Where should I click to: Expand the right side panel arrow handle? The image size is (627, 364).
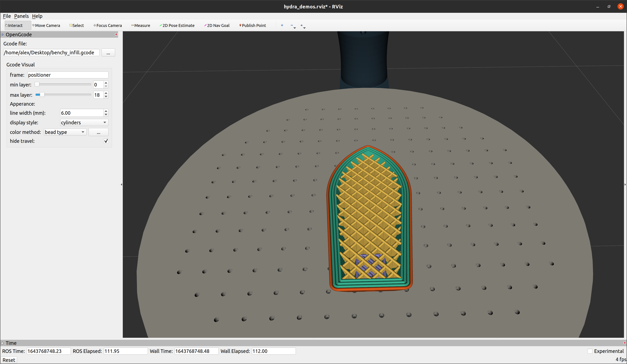point(625,184)
